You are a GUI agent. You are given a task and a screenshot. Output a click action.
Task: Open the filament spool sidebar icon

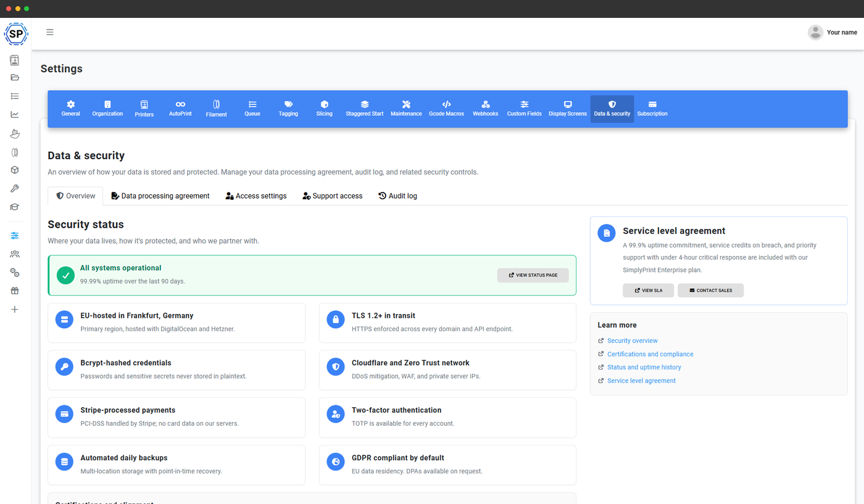click(15, 152)
